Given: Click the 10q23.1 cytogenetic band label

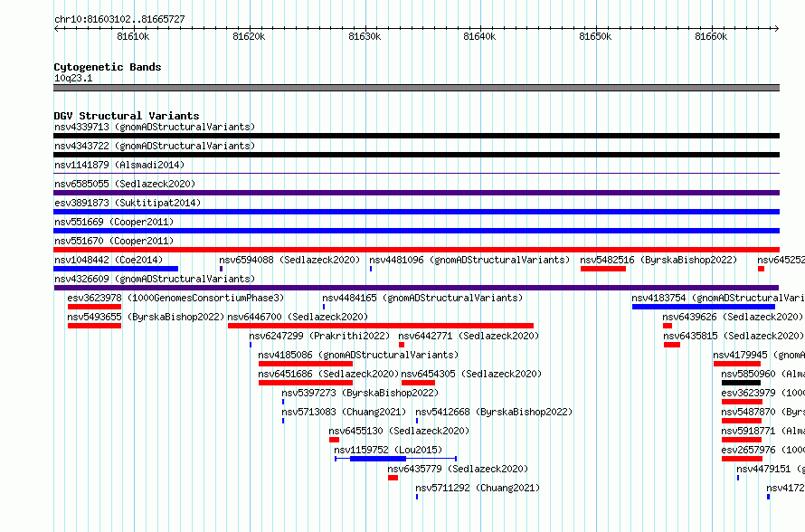Looking at the screenshot, I should tap(73, 78).
